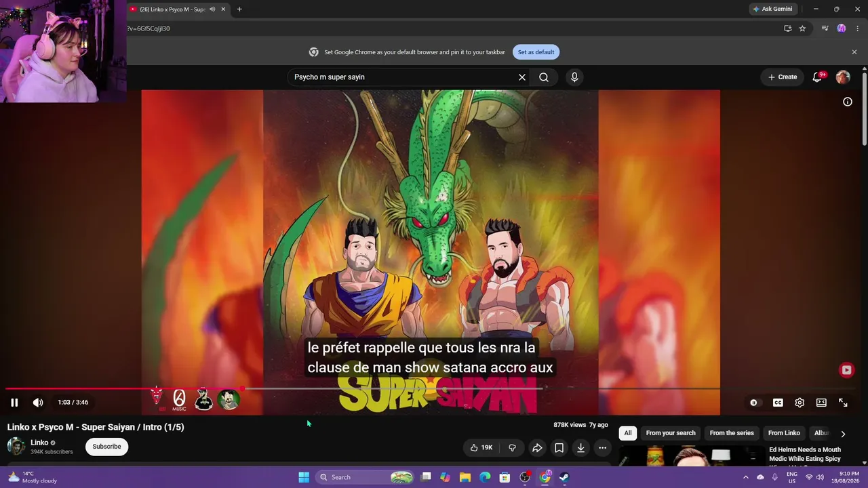Open the Ed Helms recommended video thumbnail

click(691, 456)
